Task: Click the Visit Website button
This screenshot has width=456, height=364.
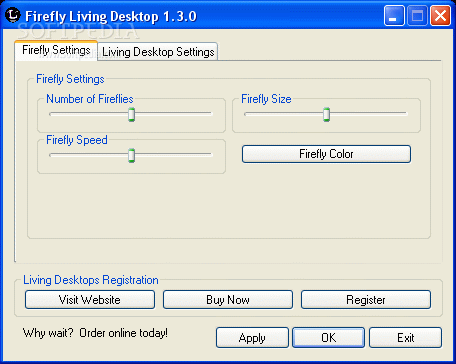Action: (x=90, y=300)
